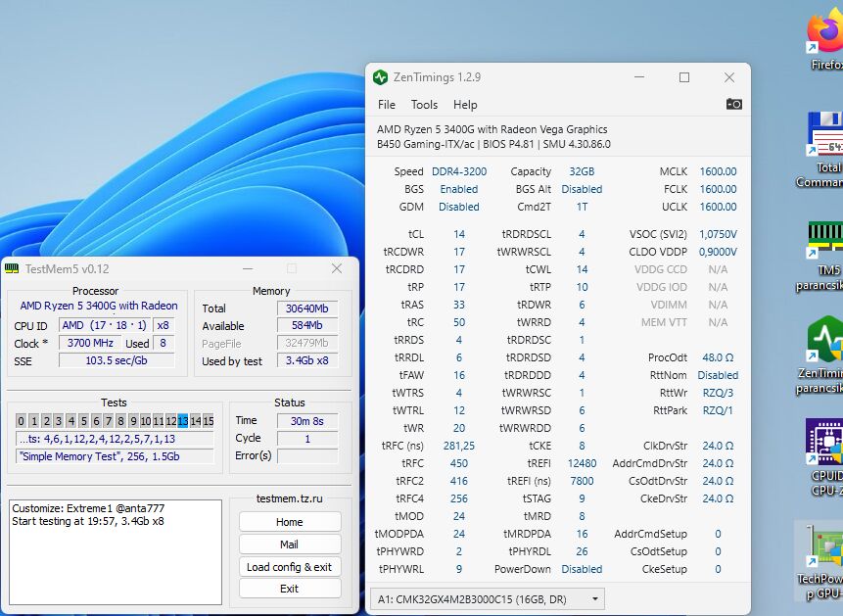Click the Cmd2T value 1T

coord(582,207)
